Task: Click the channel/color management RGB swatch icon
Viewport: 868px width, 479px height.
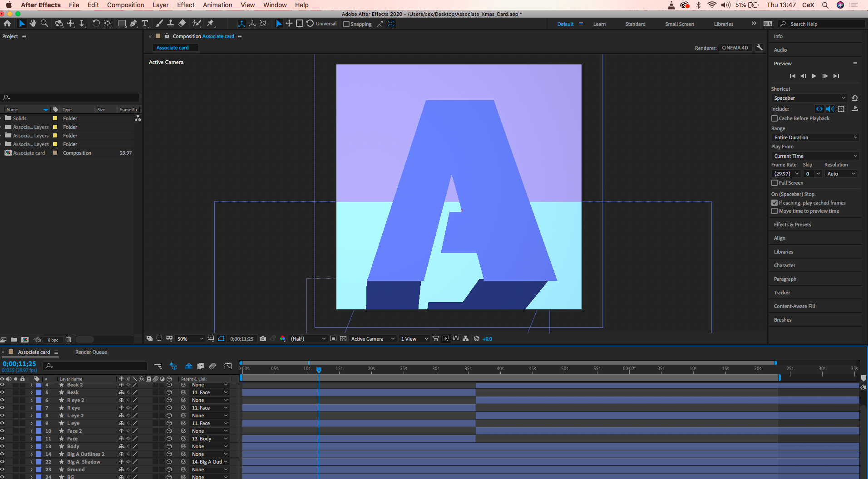Action: click(282, 338)
